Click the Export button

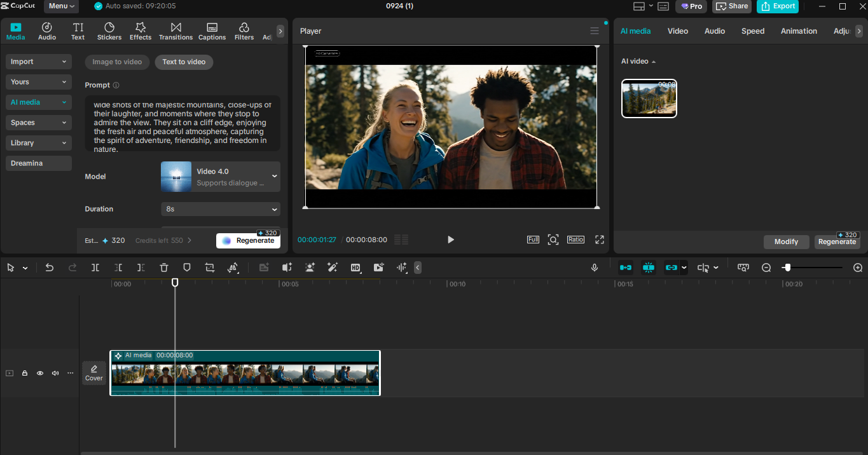(x=777, y=6)
